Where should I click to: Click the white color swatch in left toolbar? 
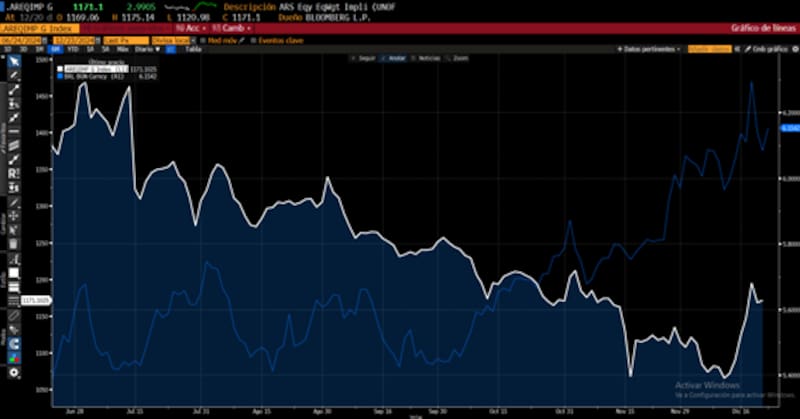coord(14,272)
